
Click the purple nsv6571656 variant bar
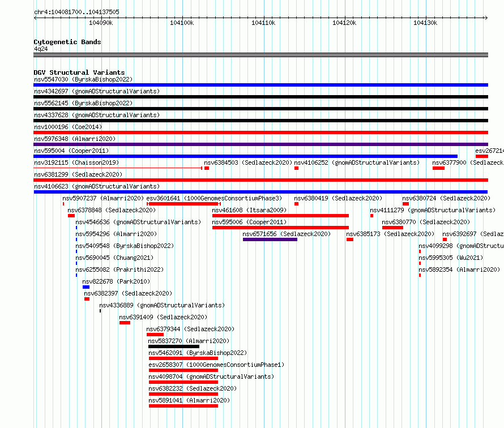coord(270,239)
